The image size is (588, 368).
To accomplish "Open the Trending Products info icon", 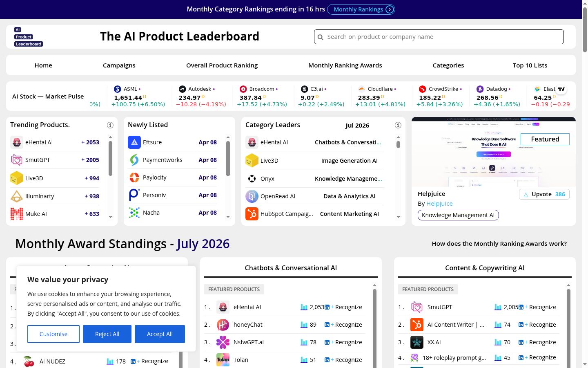I will click(x=110, y=125).
